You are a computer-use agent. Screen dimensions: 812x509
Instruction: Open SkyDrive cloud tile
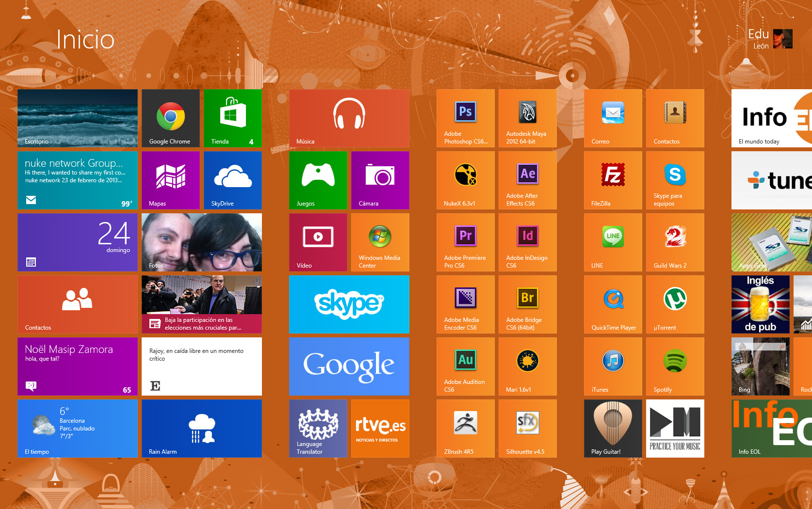point(232,180)
